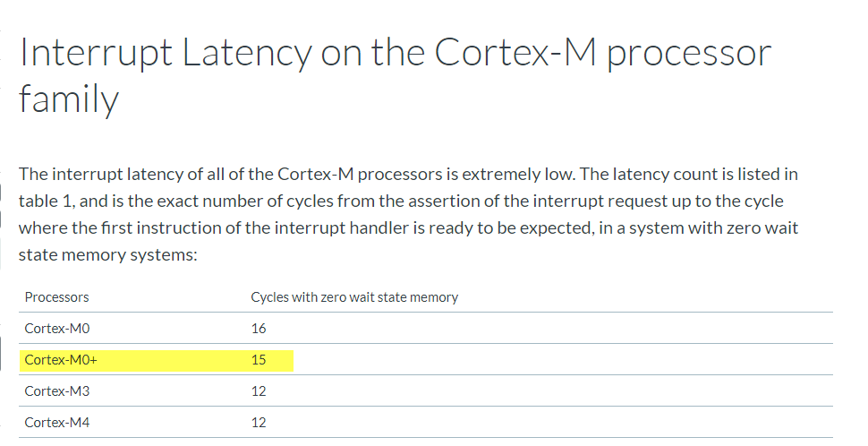The image size is (868, 446).
Task: Select the Cortex-M3 row label
Action: 57,391
